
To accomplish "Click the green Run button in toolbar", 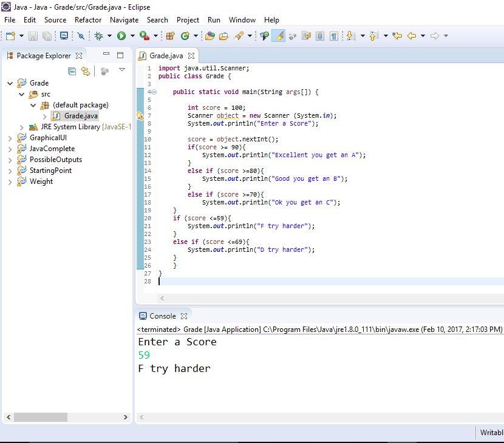I will pos(121,36).
